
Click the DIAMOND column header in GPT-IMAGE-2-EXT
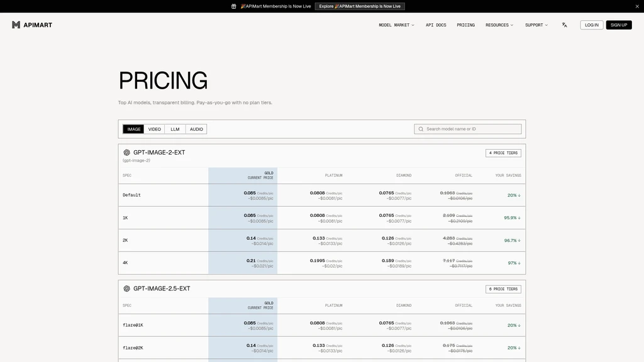pyautogui.click(x=404, y=175)
